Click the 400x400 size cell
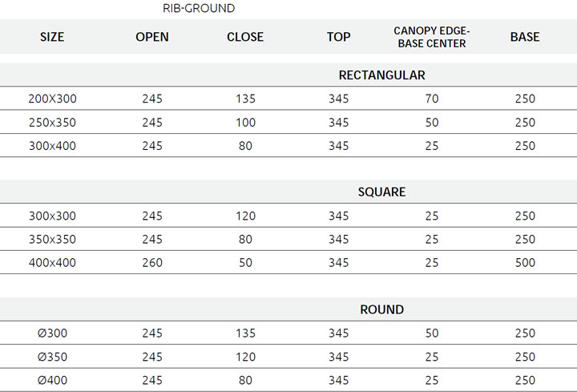Screen dimensions: 577x392 (52, 262)
